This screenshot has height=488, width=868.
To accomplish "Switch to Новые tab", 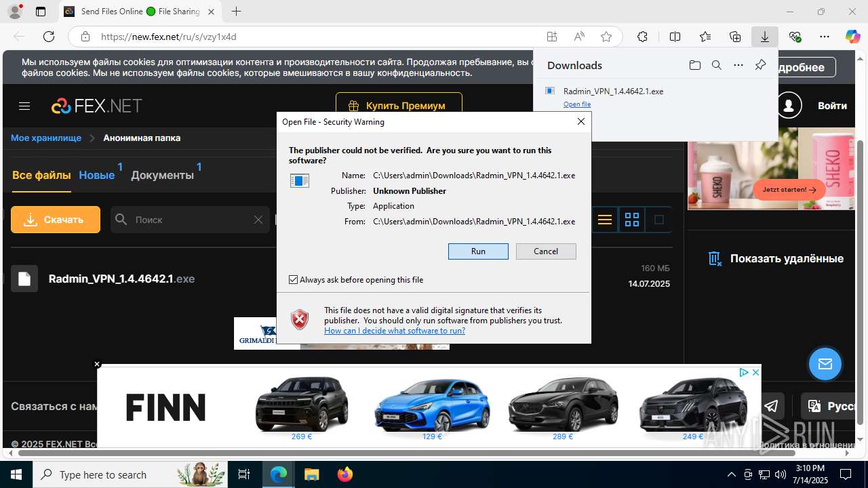I will [97, 175].
